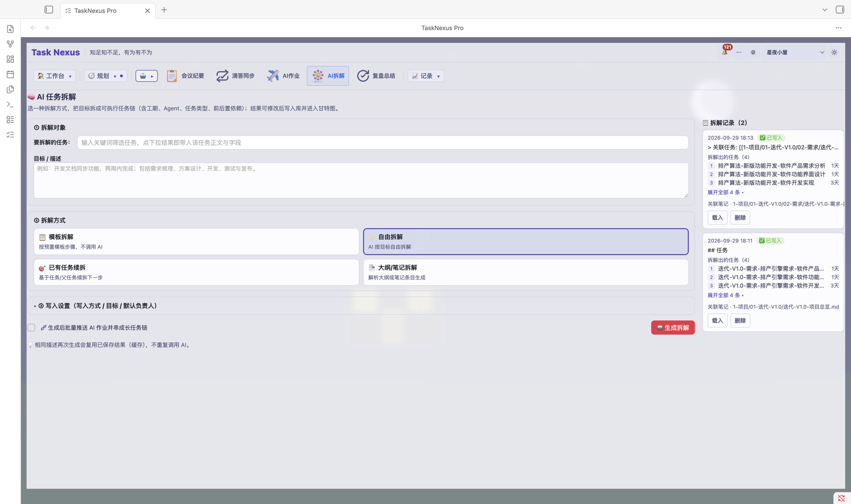This screenshot has width=851, height=504.
Task: Open the 星夜小屋 theme dropdown
Action: pyautogui.click(x=795, y=52)
